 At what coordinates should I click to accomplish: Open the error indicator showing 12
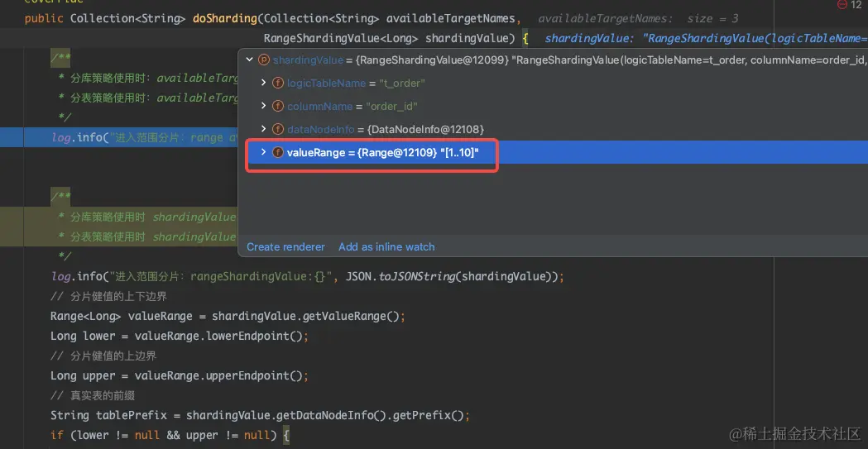tap(849, 5)
